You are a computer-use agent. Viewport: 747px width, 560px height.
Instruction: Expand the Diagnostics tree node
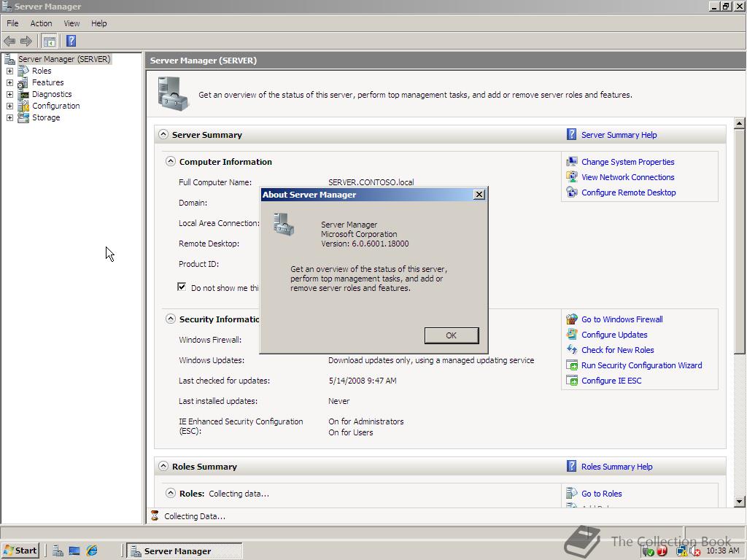coord(9,94)
